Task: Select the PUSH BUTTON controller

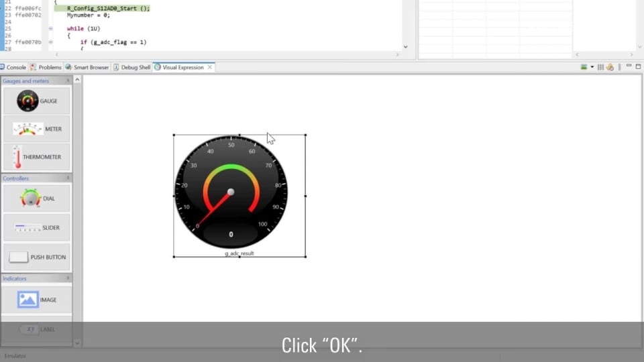Action: [36, 257]
